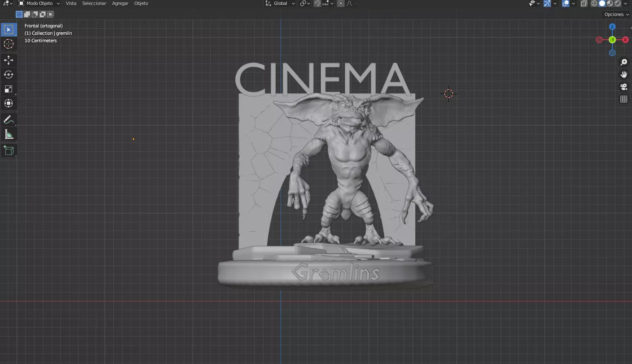Click the red X axis gizmo handle
The height and width of the screenshot is (364, 632).
point(625,40)
